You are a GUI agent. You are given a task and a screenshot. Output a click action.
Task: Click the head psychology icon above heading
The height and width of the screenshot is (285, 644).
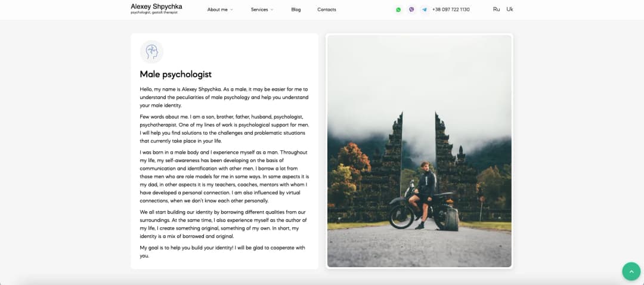click(151, 52)
